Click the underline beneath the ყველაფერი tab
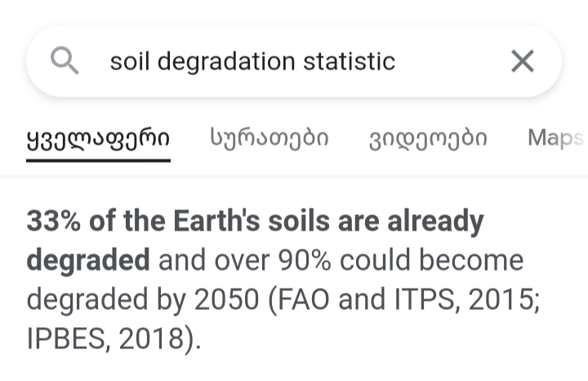588x381 pixels. pyautogui.click(x=98, y=160)
